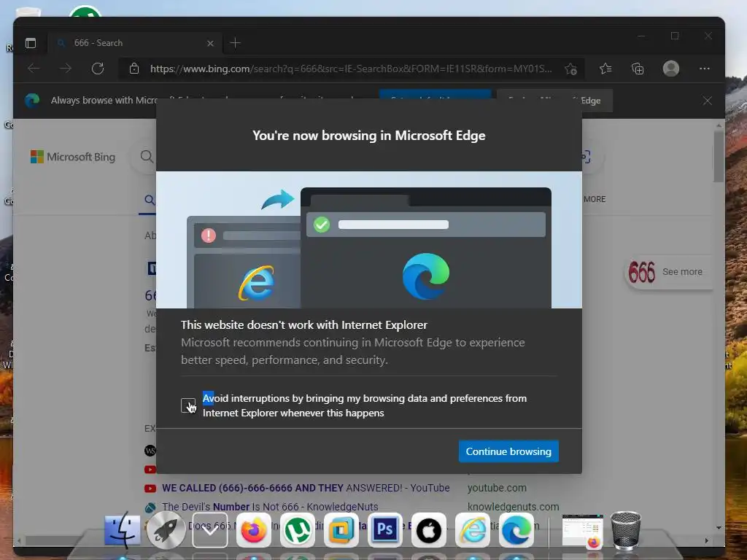
Task: Open a new tab with plus icon
Action: tap(236, 43)
